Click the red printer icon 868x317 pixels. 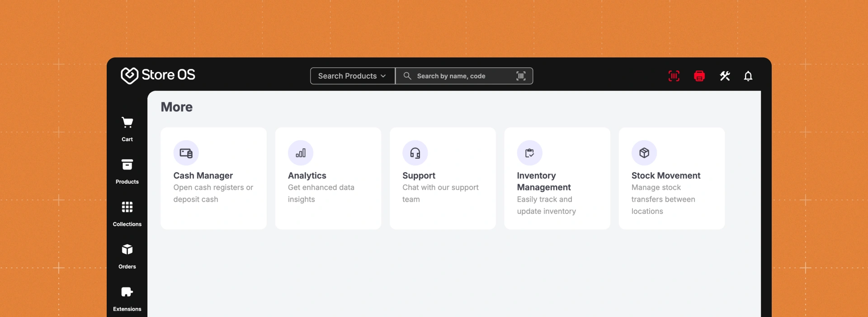[x=699, y=76]
